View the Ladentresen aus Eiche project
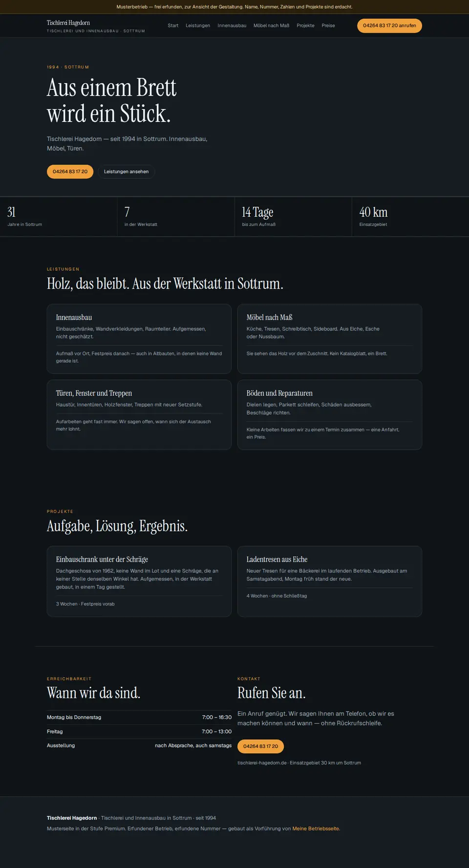The width and height of the screenshot is (469, 868). [x=330, y=581]
